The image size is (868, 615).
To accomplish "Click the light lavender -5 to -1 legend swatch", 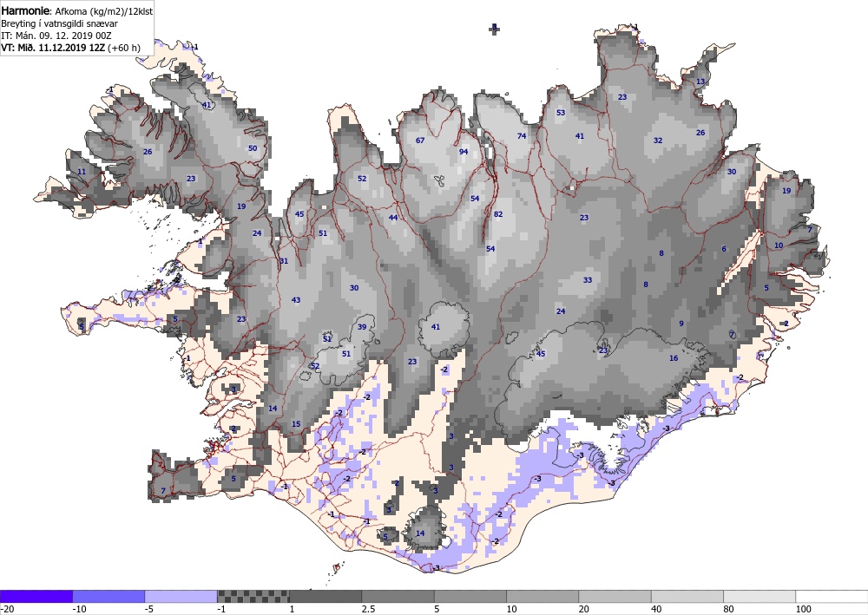I will point(181,596).
